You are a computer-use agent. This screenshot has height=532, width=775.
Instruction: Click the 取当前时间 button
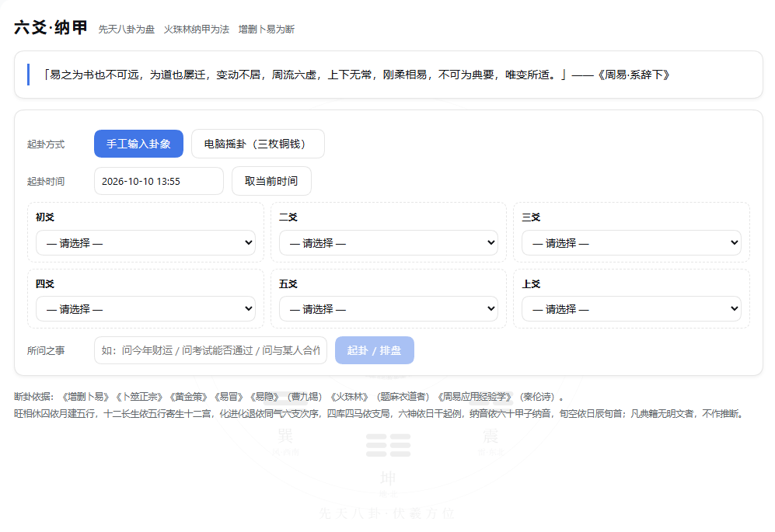click(271, 181)
